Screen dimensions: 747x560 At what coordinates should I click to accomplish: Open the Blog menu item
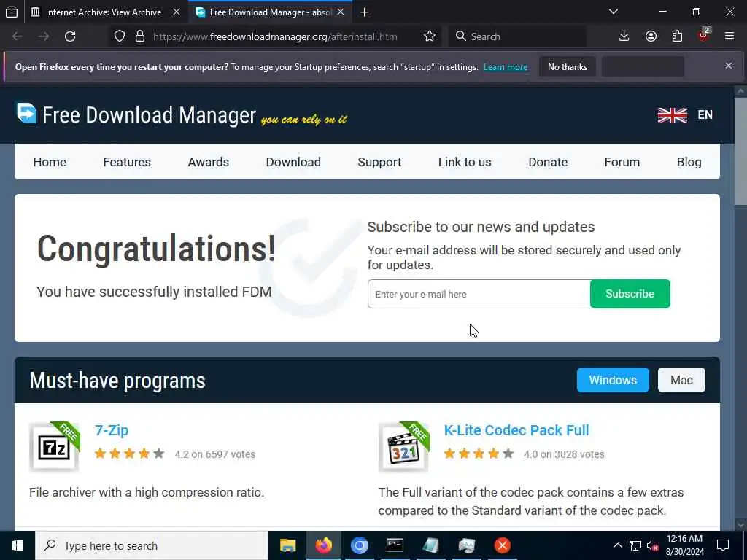[x=689, y=162]
